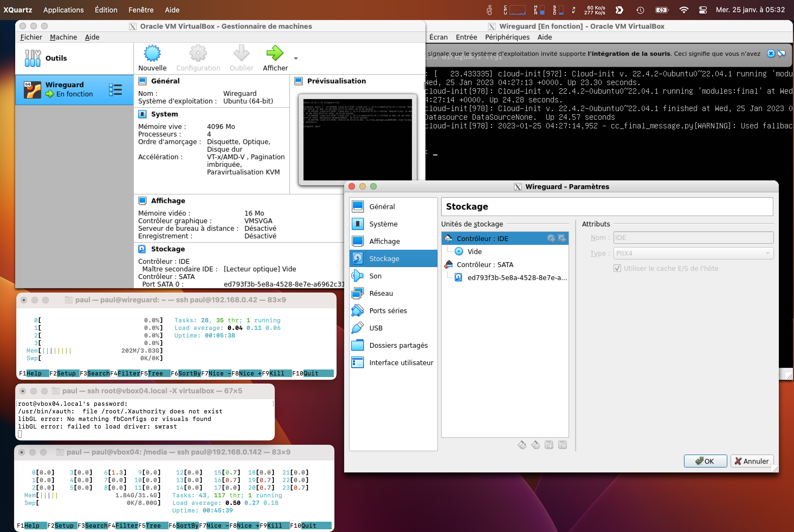Click the Nom field containing IDE
Image resolution: width=794 pixels, height=532 pixels.
tap(693, 238)
